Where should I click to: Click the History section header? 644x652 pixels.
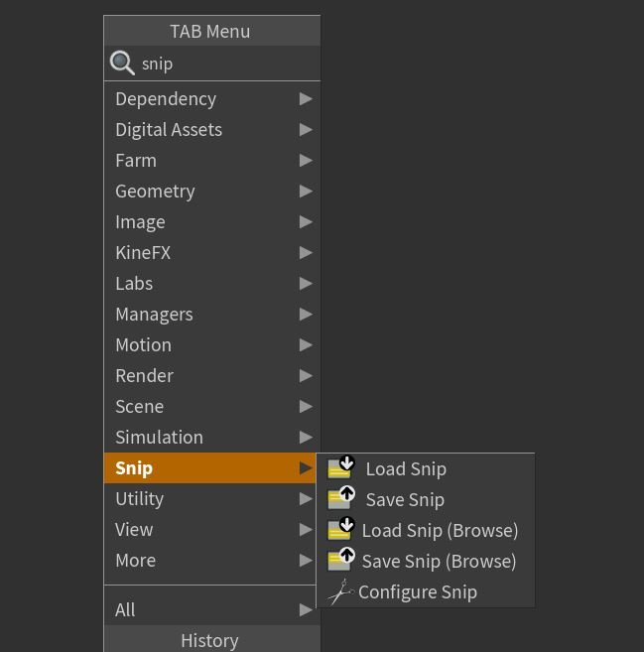(209, 640)
